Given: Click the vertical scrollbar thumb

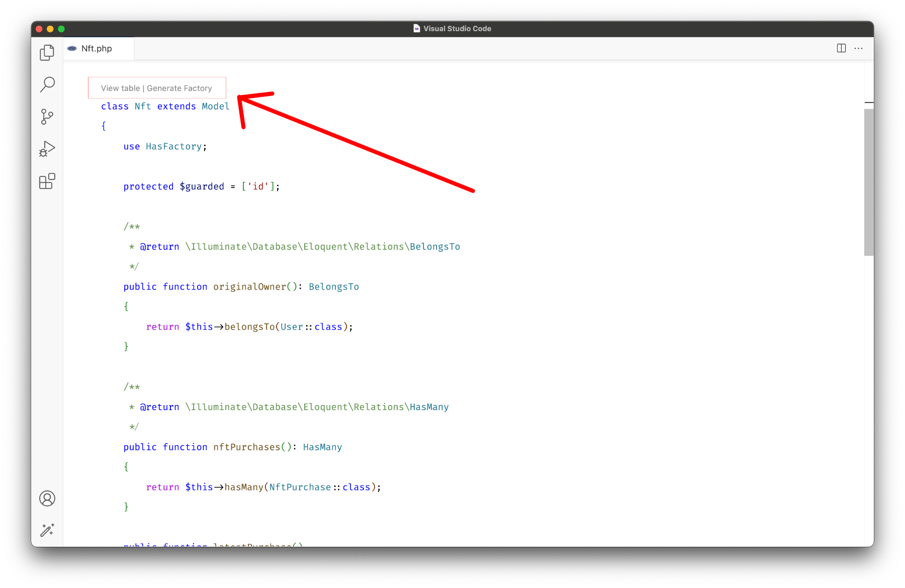Looking at the screenshot, I should (869, 182).
